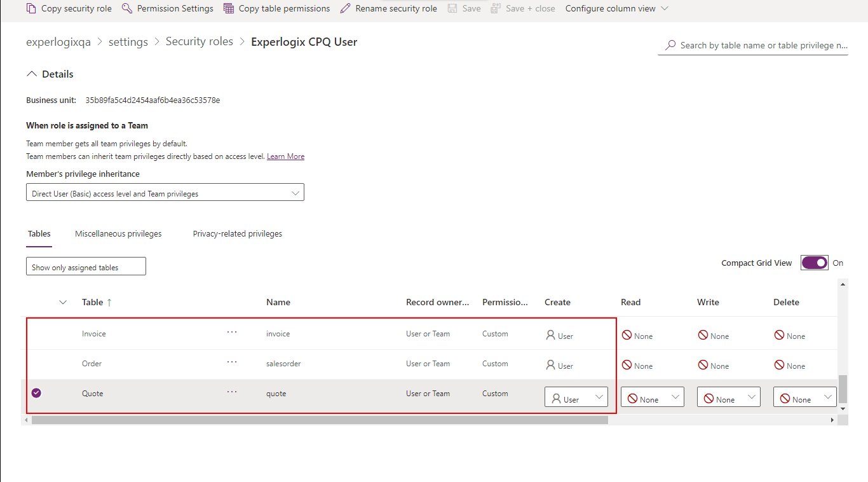Click the Order row Delete None icon
868x482 pixels.
779,365
